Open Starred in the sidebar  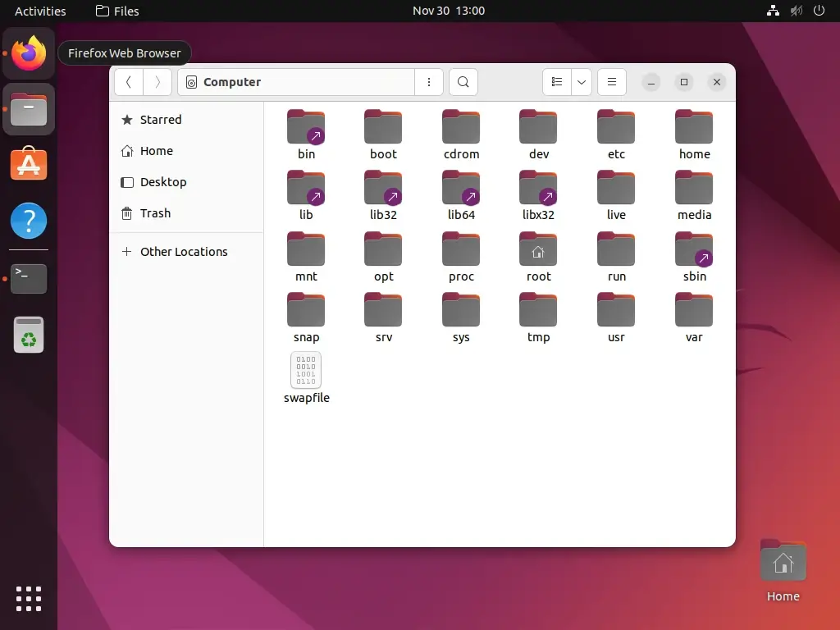pos(186,120)
